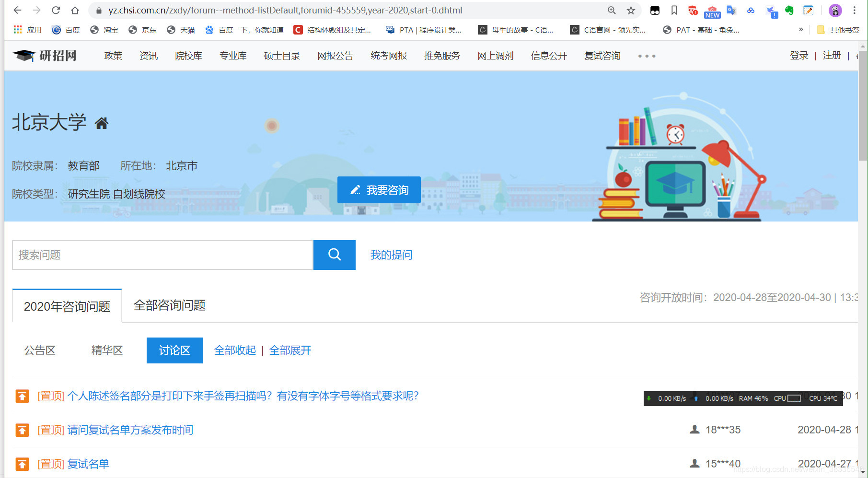Open the 推免服务 navigation item
Image resolution: width=868 pixels, height=478 pixels.
click(442, 56)
